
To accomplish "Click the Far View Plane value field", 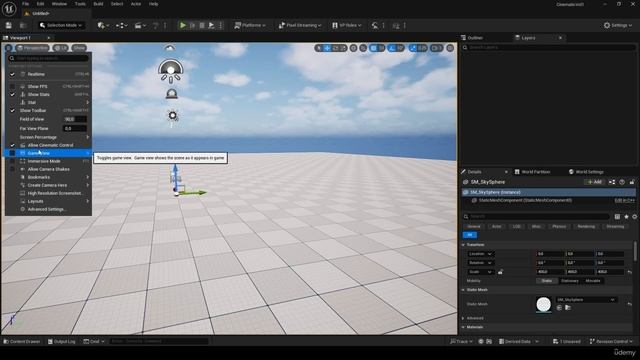I will tap(75, 129).
